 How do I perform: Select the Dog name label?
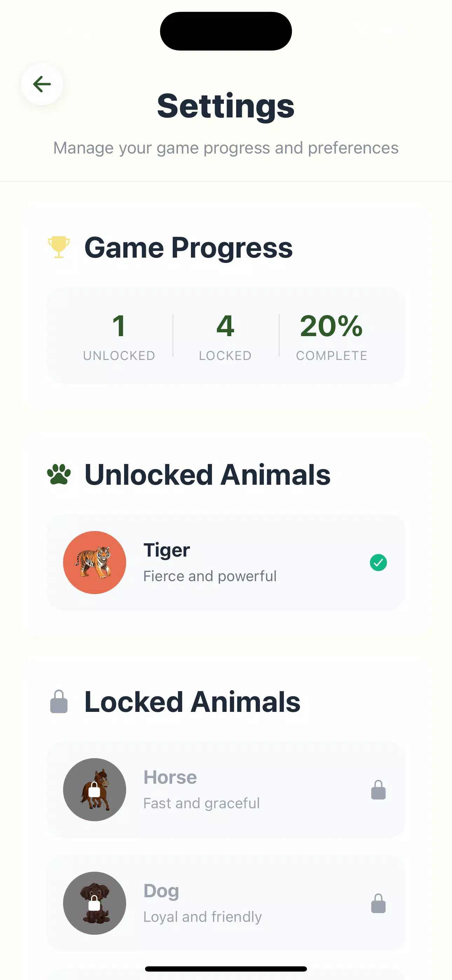(x=161, y=891)
